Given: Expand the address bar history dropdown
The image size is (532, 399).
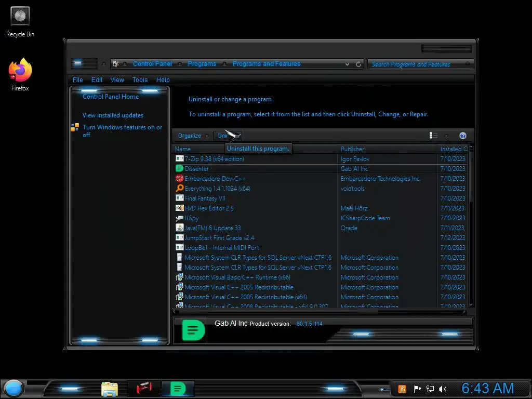Looking at the screenshot, I should tap(347, 64).
